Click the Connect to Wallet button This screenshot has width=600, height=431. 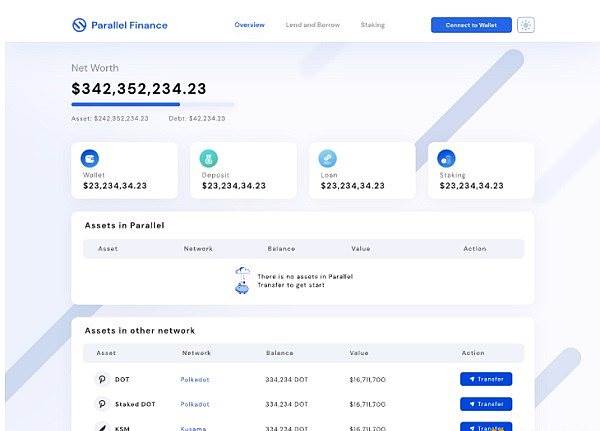471,25
